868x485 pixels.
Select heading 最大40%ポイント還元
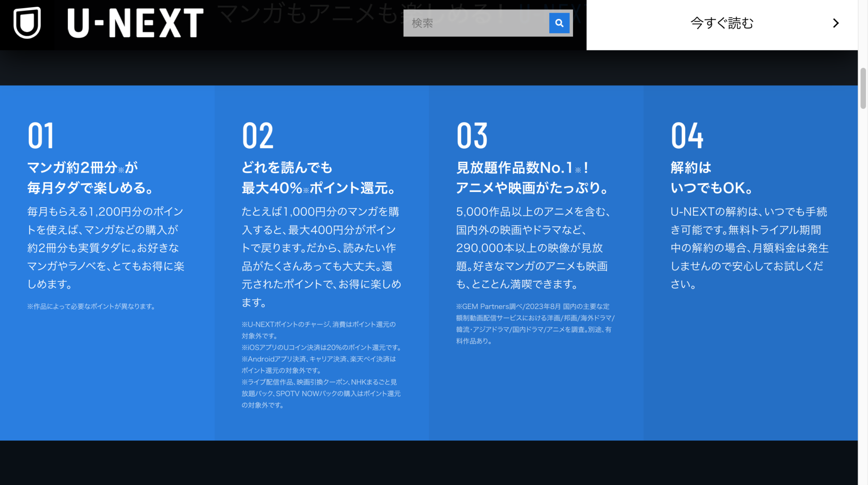pos(319,188)
